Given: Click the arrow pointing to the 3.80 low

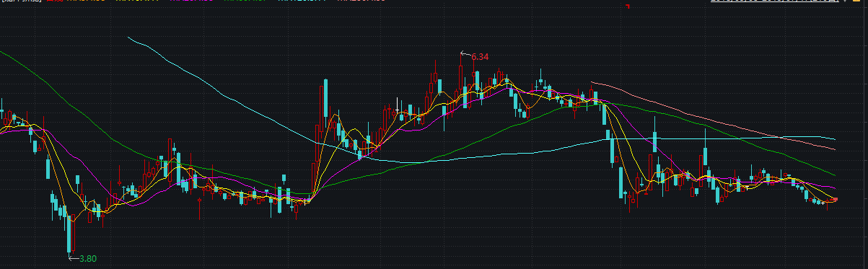Looking at the screenshot, I should tap(73, 257).
